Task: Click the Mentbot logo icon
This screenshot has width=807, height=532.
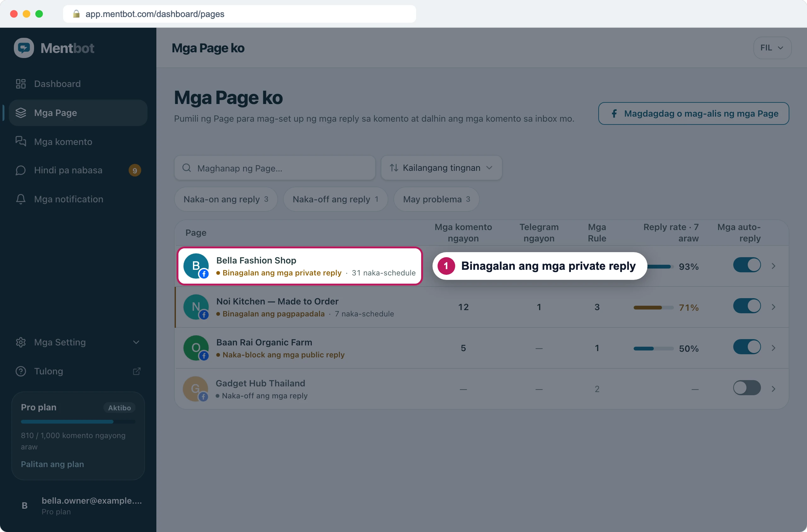Action: [x=24, y=48]
